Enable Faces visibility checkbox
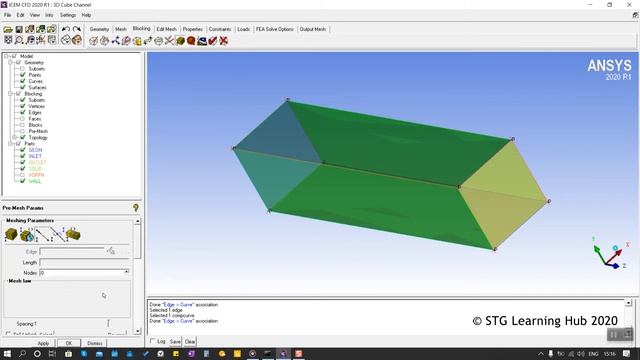640x360 pixels. [x=23, y=118]
